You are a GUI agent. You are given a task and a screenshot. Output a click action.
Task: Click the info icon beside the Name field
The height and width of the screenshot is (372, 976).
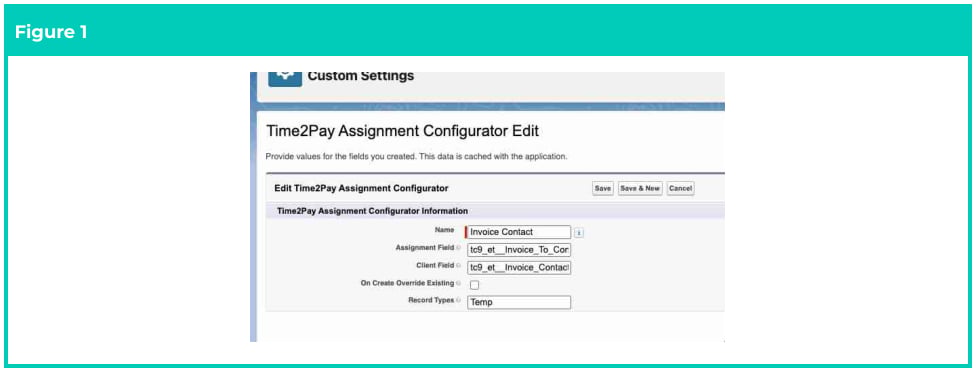tap(579, 233)
